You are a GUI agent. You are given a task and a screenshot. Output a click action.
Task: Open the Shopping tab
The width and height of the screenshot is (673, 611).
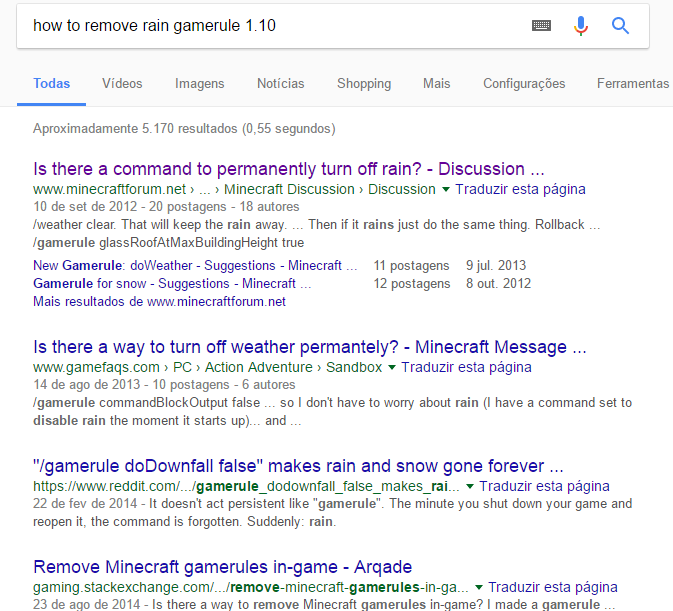click(364, 83)
